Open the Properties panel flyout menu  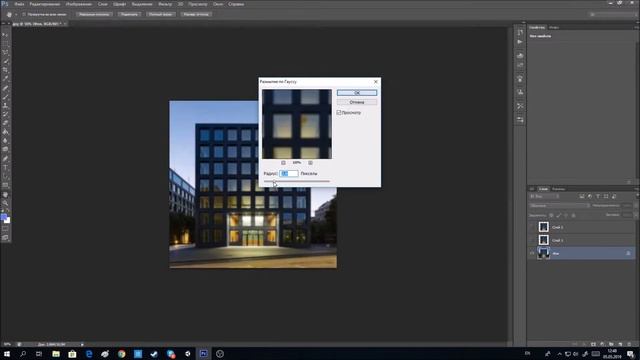point(636,27)
